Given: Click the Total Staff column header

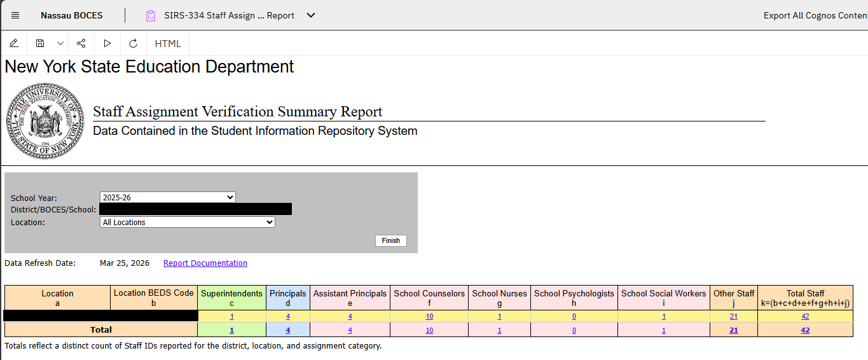Looking at the screenshot, I should click(805, 298).
